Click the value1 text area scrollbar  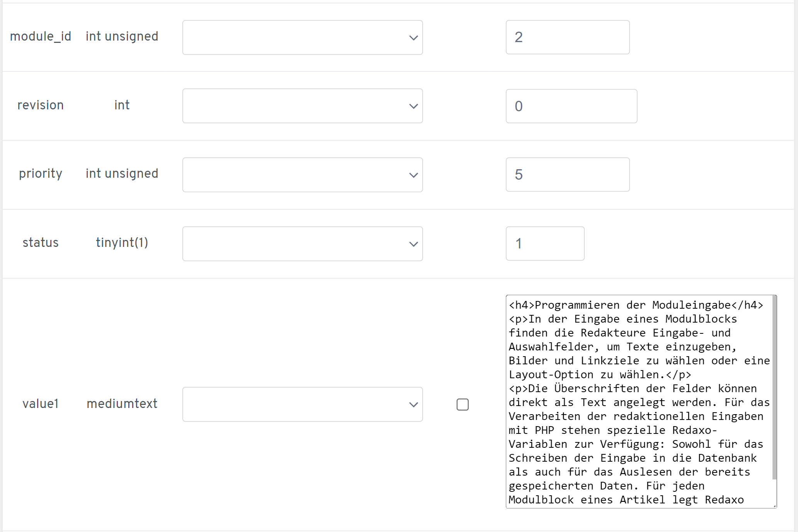tap(774, 386)
